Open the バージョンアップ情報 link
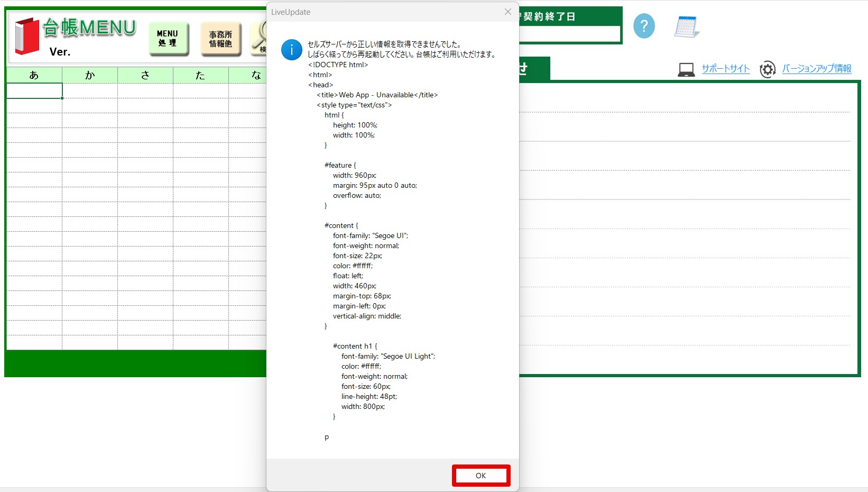868x492 pixels. point(817,69)
